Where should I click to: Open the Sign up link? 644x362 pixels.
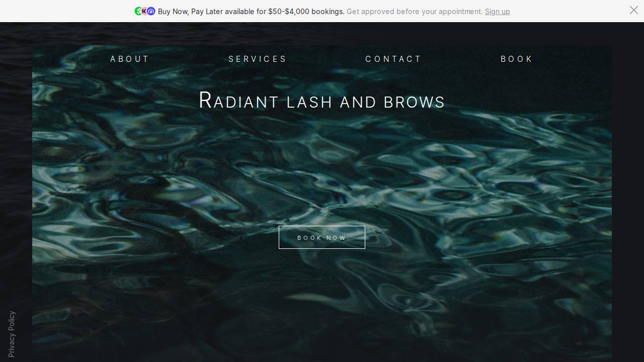[497, 11]
